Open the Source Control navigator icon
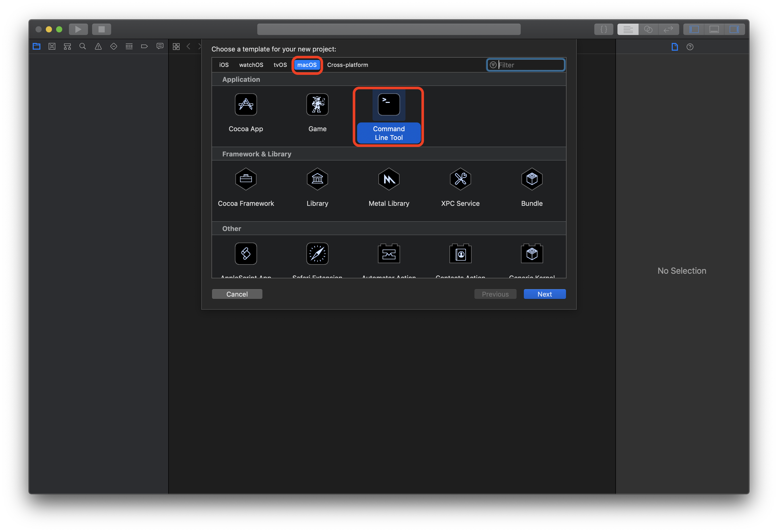Screen dimensions: 778x532 pos(52,47)
